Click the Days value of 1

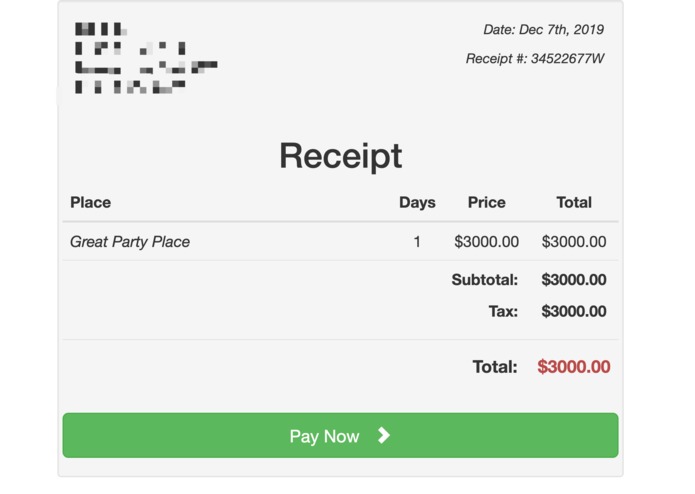coord(417,242)
